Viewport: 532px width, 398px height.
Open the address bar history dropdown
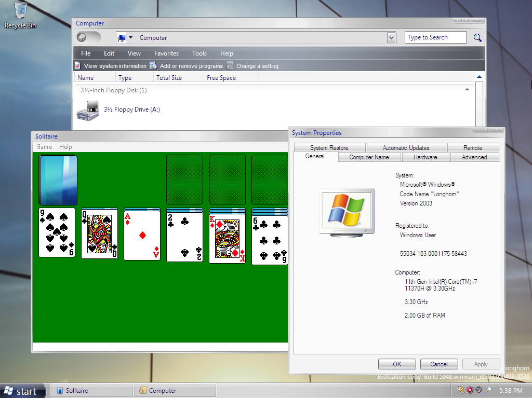click(x=391, y=38)
